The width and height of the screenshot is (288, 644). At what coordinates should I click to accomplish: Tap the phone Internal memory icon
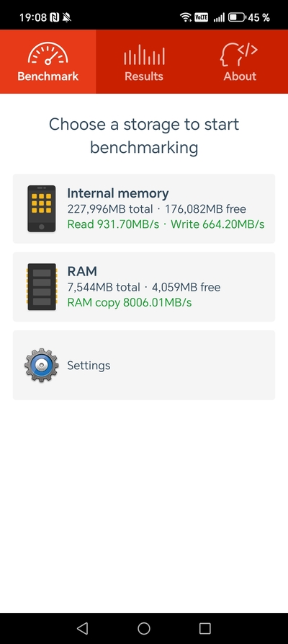tap(42, 208)
